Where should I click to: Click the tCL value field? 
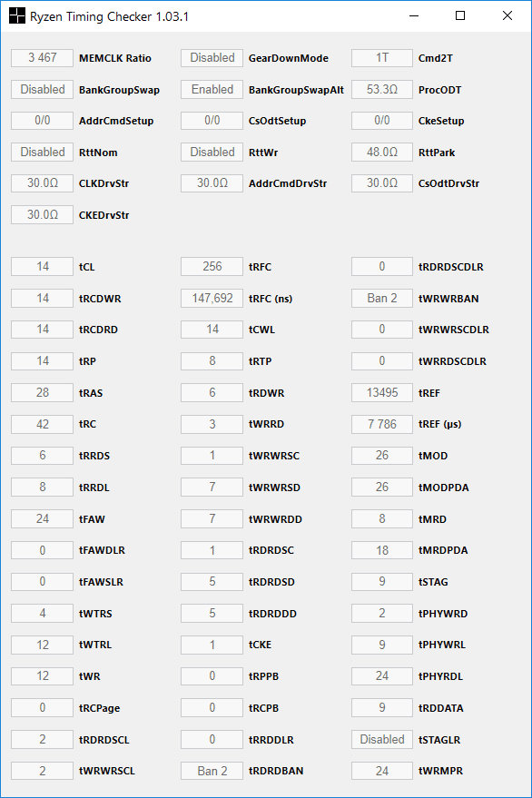click(x=43, y=267)
